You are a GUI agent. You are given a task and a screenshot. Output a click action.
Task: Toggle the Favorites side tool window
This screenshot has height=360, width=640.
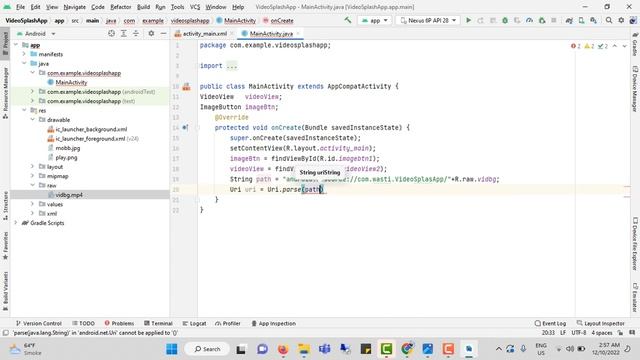point(5,246)
